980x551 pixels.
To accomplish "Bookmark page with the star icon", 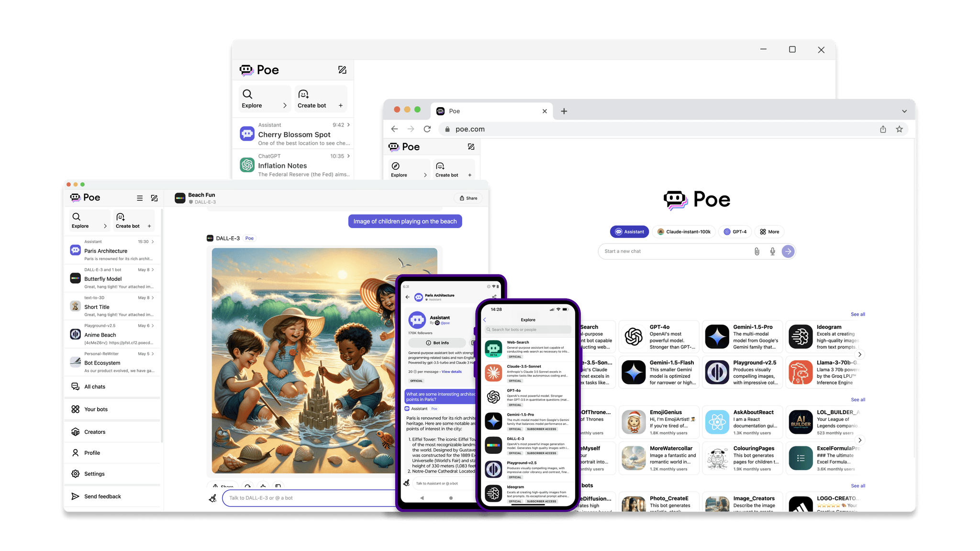I will (899, 129).
